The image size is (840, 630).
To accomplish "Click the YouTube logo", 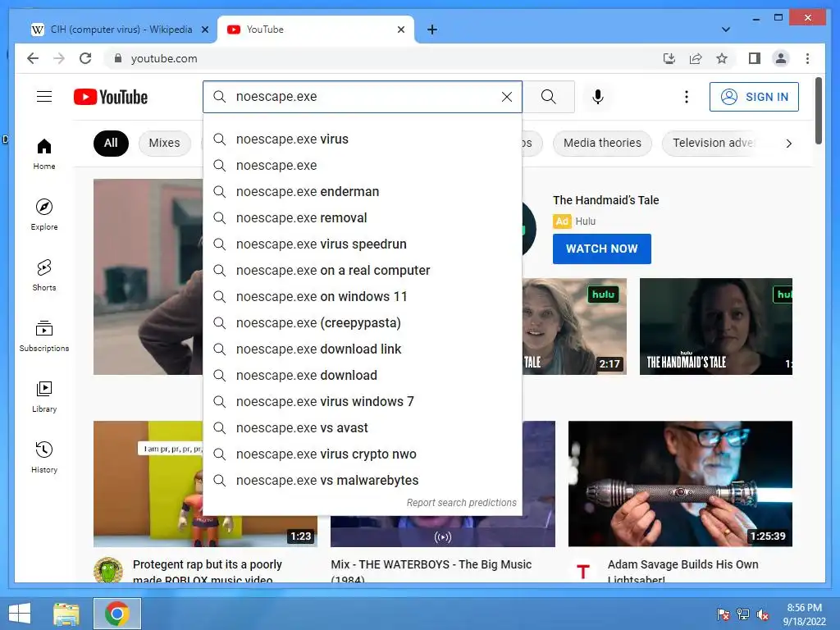I will coord(111,97).
